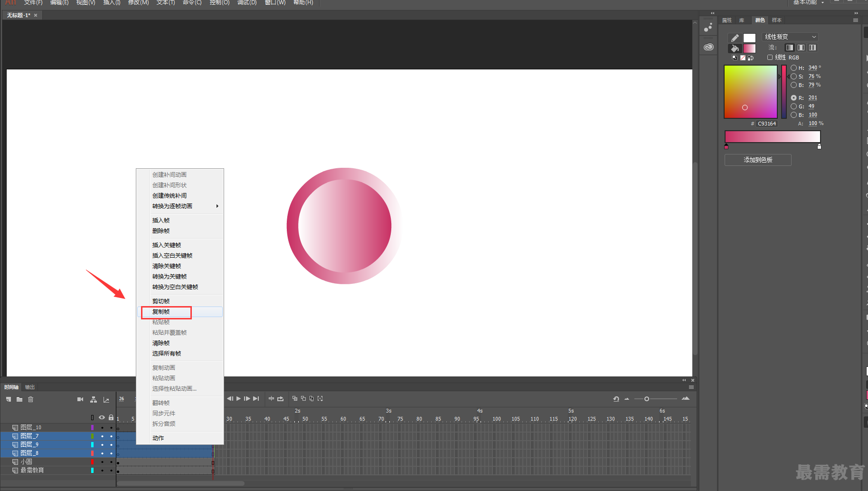Toggle lock dot of layer 小圆
Image resolution: width=868 pixels, height=491 pixels.
111,462
